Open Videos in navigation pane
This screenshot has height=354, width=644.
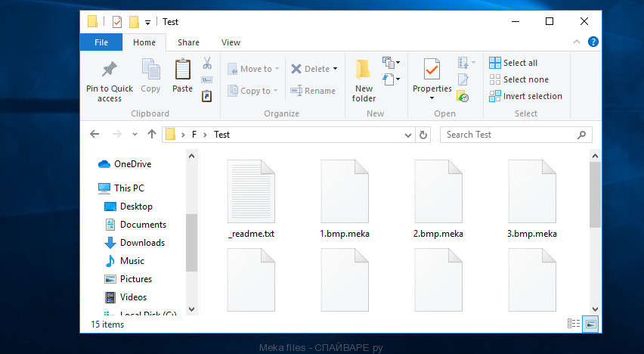point(125,297)
